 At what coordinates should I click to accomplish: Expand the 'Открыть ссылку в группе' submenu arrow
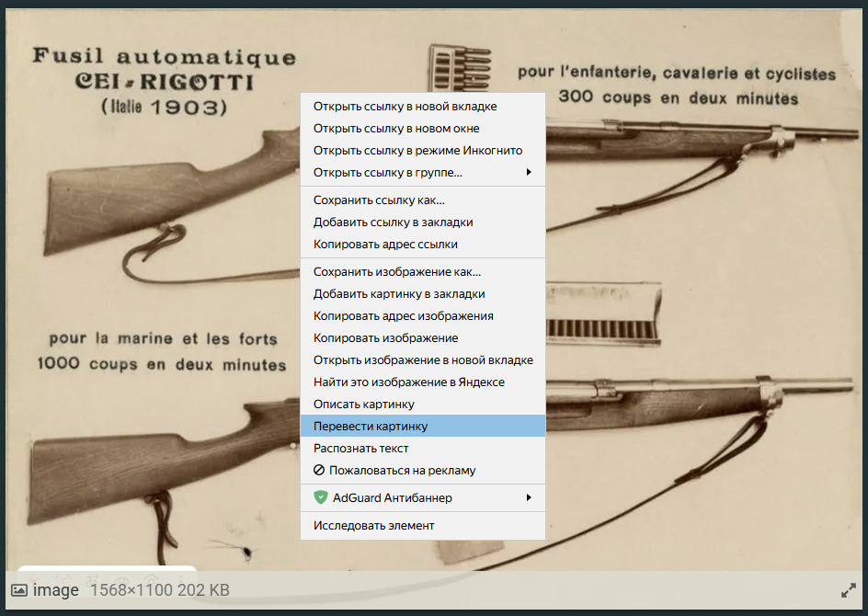(529, 173)
